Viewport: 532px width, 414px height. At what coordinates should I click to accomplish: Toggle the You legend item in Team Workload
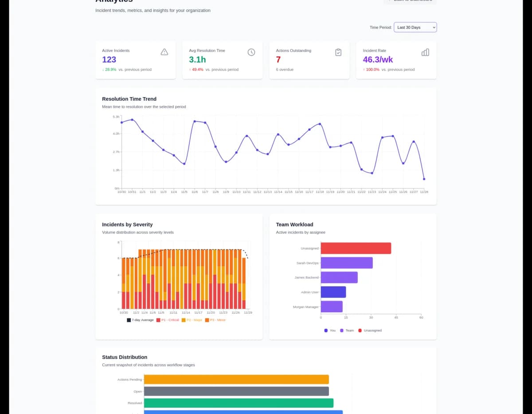pyautogui.click(x=330, y=330)
